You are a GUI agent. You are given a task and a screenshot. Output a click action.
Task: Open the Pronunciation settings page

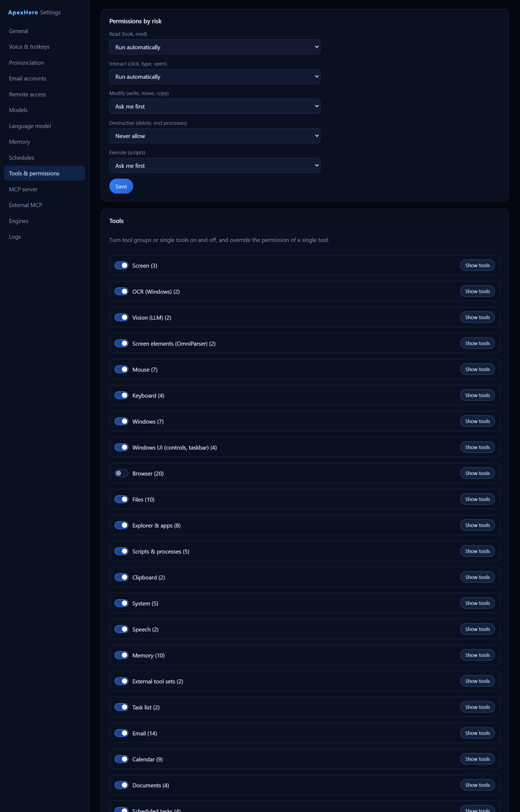pos(44,63)
